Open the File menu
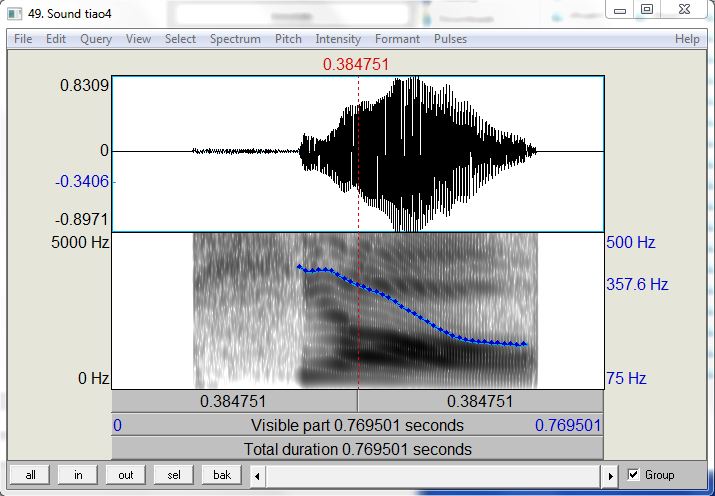 (23, 39)
